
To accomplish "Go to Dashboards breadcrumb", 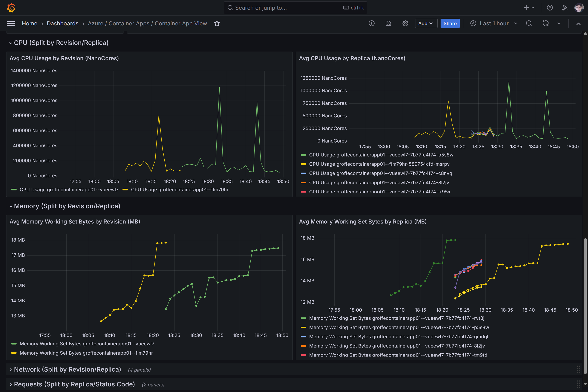I will tap(63, 23).
